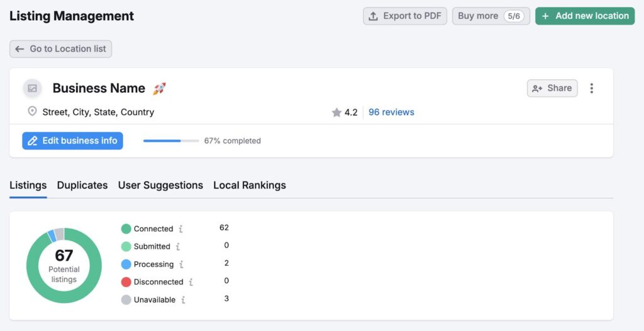Click the green Connected legend color dot
Screen dimensions: 644x331
pos(126,229)
